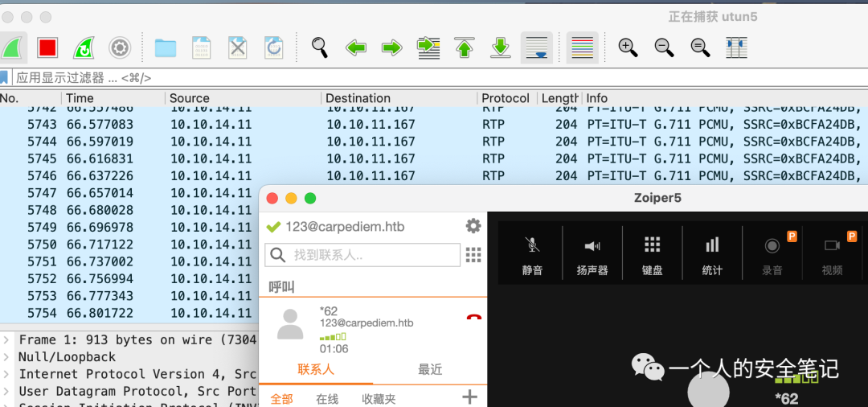This screenshot has width=868, height=407.
Task: Jump to the last packet with the down arrow
Action: (x=501, y=47)
